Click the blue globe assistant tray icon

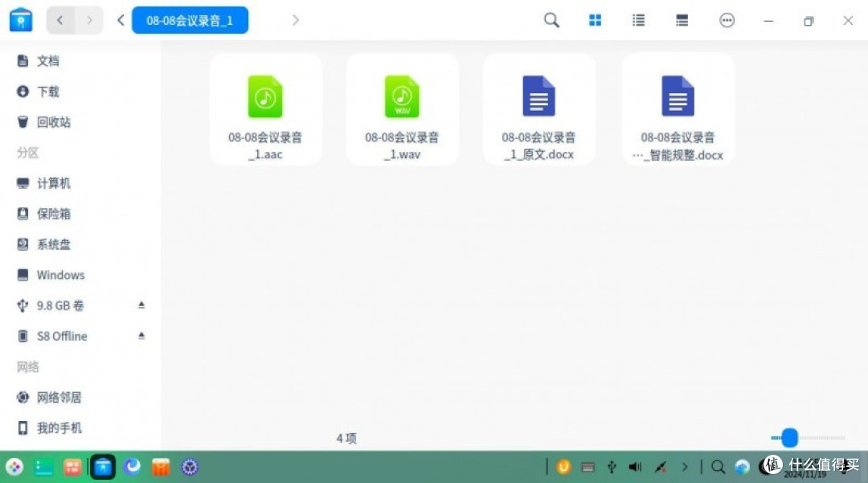coord(743,468)
